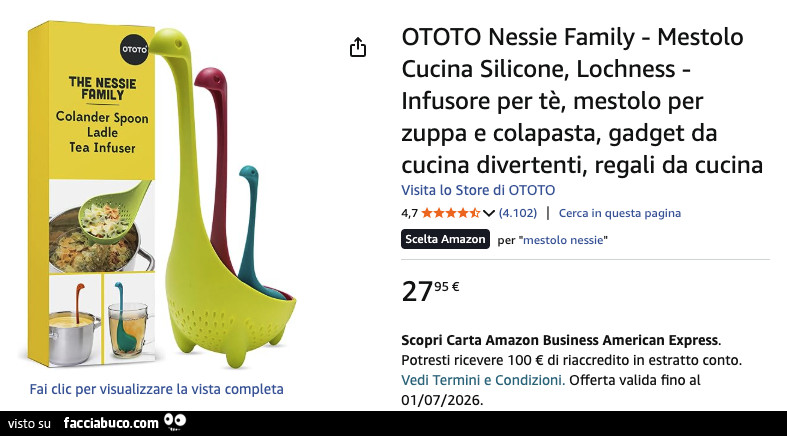This screenshot has height=436, width=787.
Task: Click the red Nessie ladle head
Action: click(x=208, y=80)
